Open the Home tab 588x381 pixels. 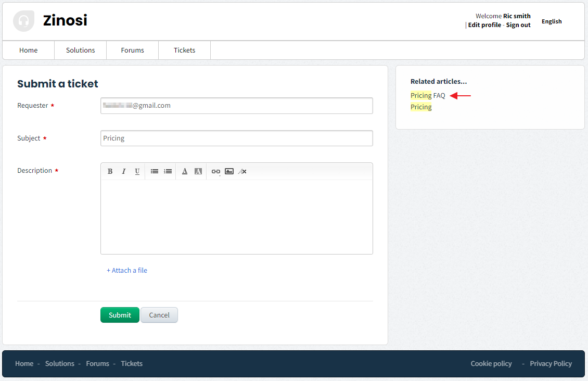tap(29, 50)
